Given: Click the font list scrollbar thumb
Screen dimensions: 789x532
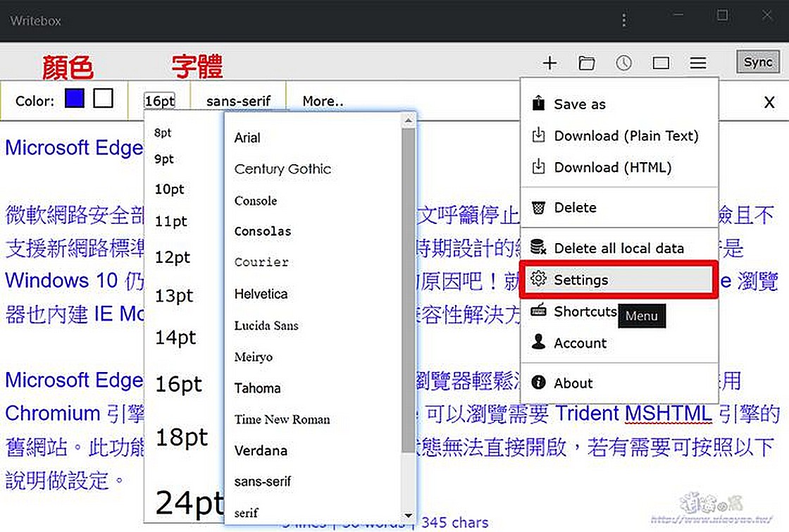Looking at the screenshot, I should point(408,290).
